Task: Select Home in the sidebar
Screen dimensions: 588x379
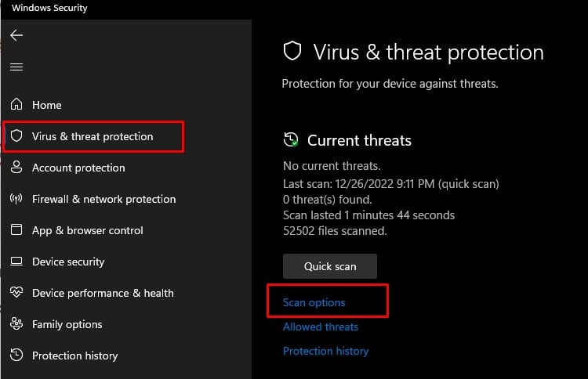Action: point(46,105)
